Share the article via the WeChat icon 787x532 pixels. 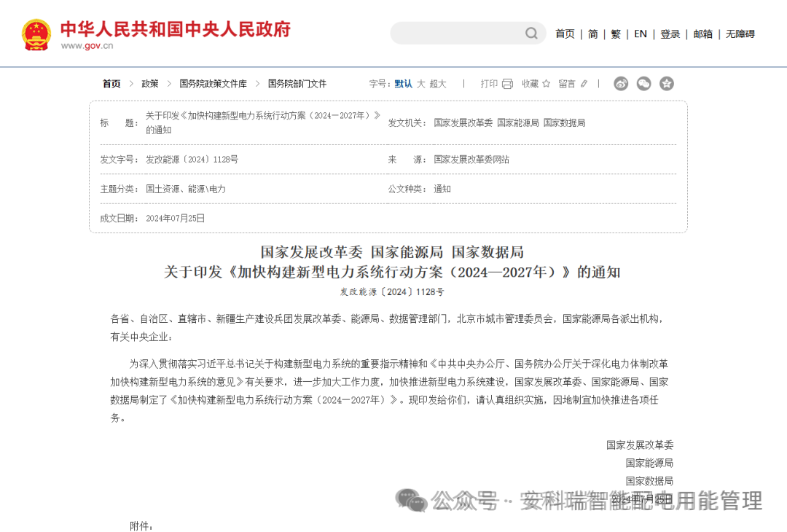(643, 84)
